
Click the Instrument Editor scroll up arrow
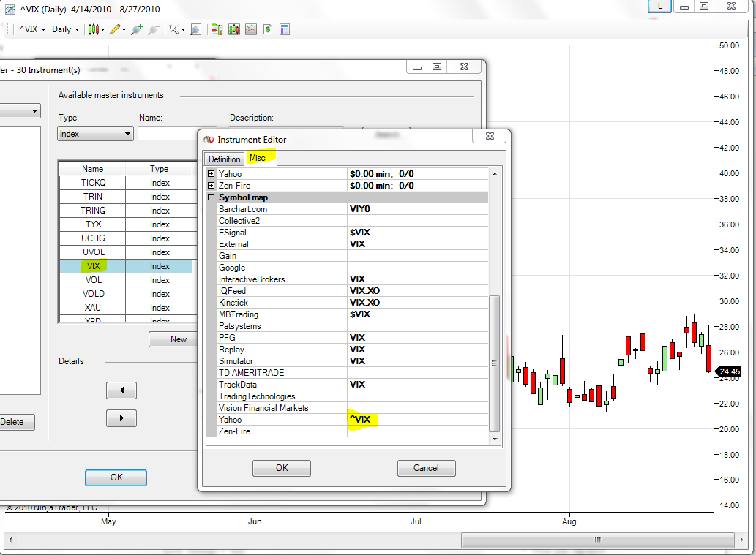pyautogui.click(x=495, y=174)
